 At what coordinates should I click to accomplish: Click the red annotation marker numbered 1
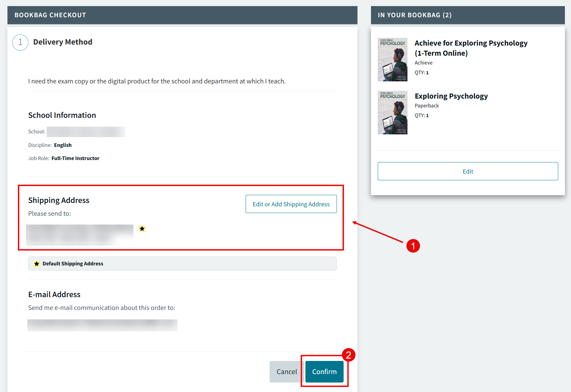(x=413, y=246)
